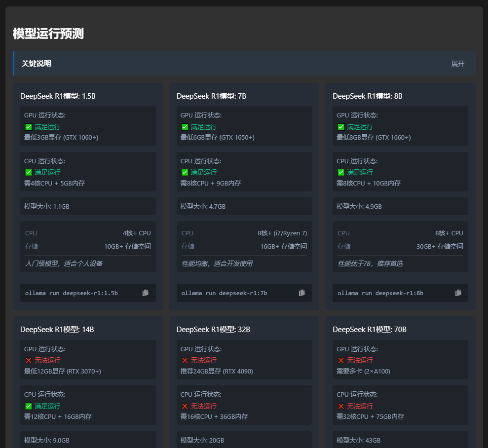
Task: Click '30GB+ 存储空间' value
Action: [440, 246]
